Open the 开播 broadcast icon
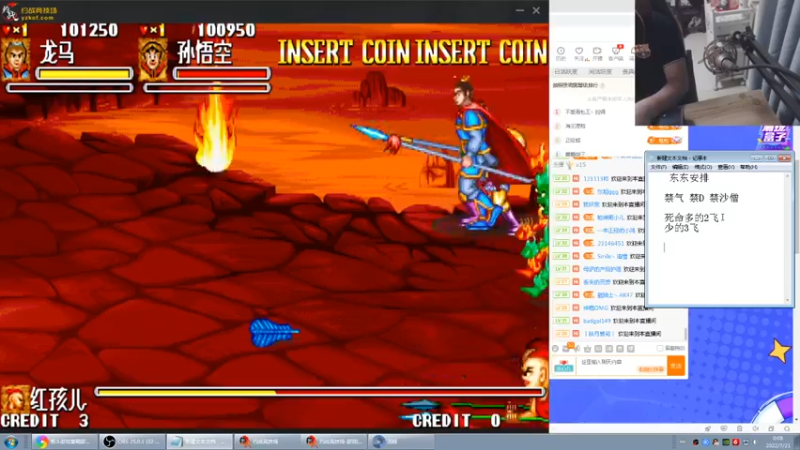The width and height of the screenshot is (800, 450). (x=597, y=53)
